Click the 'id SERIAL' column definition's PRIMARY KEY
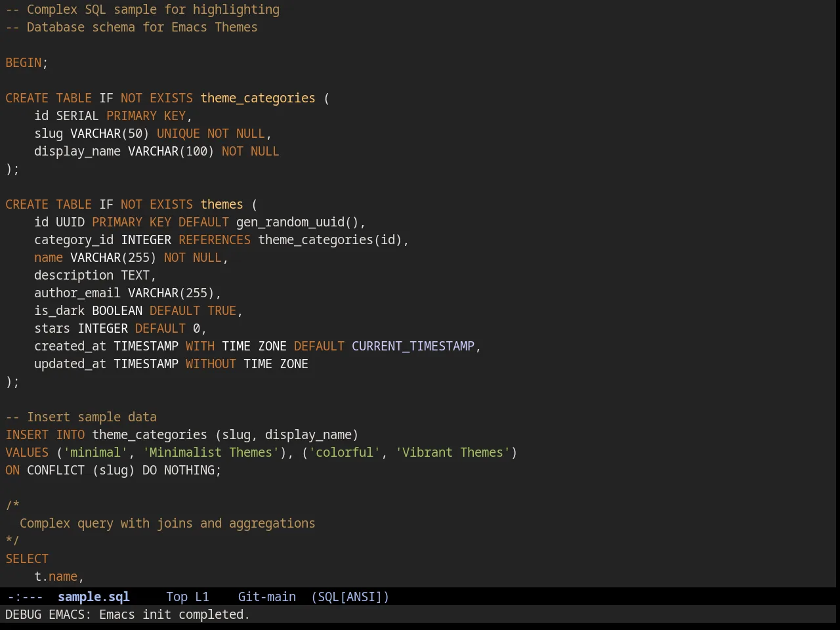Viewport: 840px width, 630px height. tap(146, 115)
